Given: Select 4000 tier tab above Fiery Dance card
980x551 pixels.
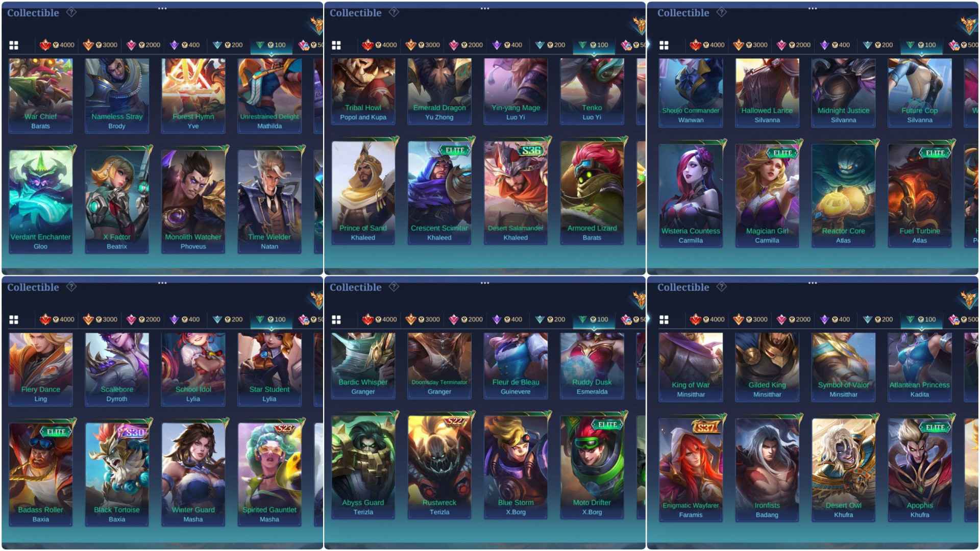Looking at the screenshot, I should pos(57,319).
